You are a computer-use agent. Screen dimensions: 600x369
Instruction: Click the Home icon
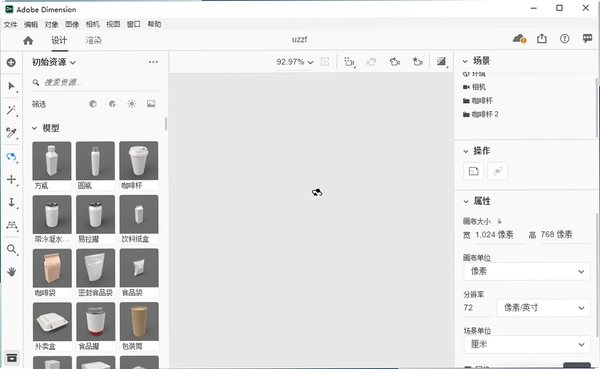point(28,40)
